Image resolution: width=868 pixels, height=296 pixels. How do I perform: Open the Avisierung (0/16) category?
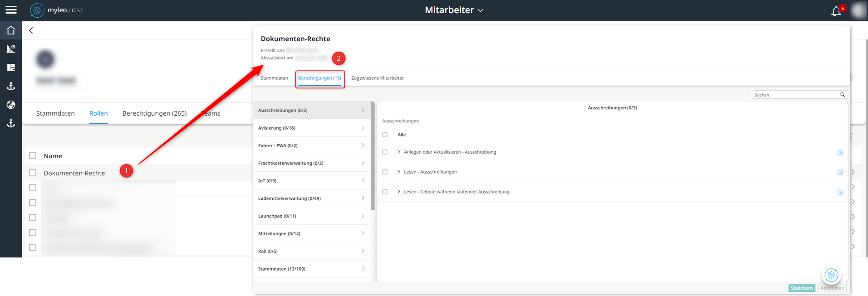pos(312,128)
